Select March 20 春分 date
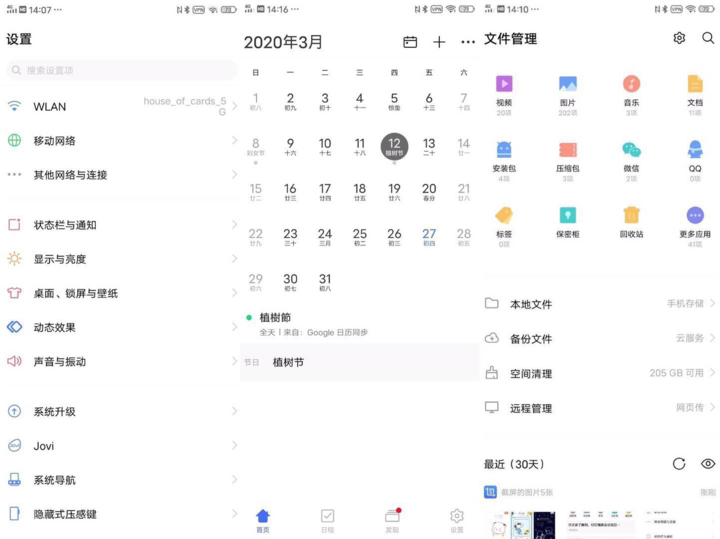720x539 pixels. coord(429,191)
